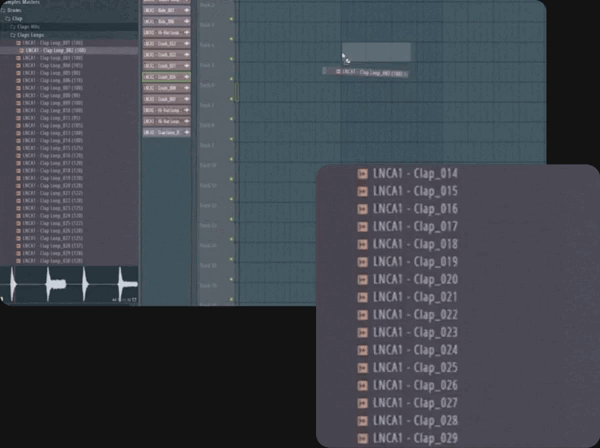Click the waveform icon beside LNCA1 - Clap_022
The image size is (600, 448).
point(362,315)
